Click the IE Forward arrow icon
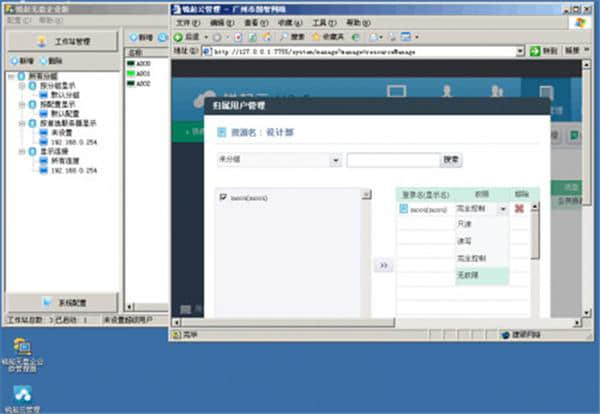 coord(217,37)
